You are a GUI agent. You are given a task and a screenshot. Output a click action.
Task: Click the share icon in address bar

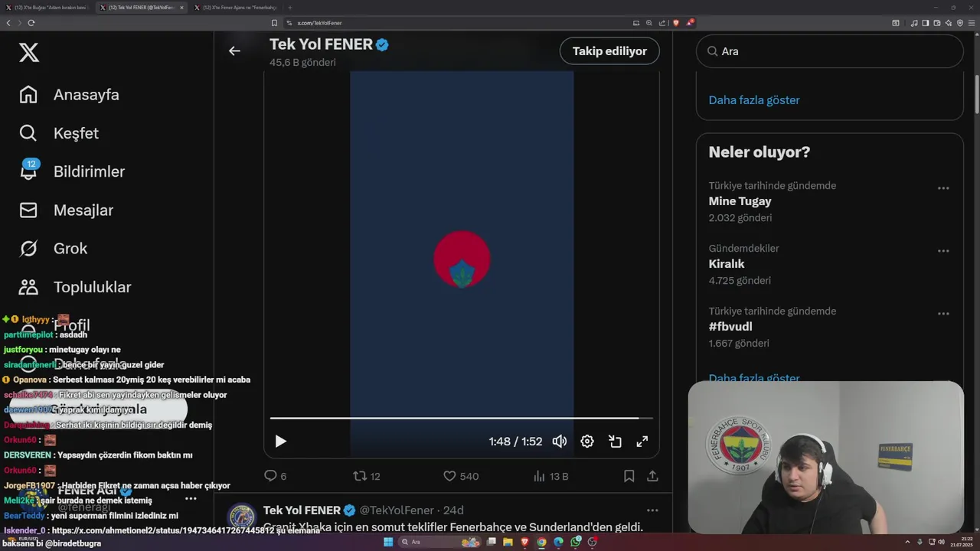click(661, 23)
